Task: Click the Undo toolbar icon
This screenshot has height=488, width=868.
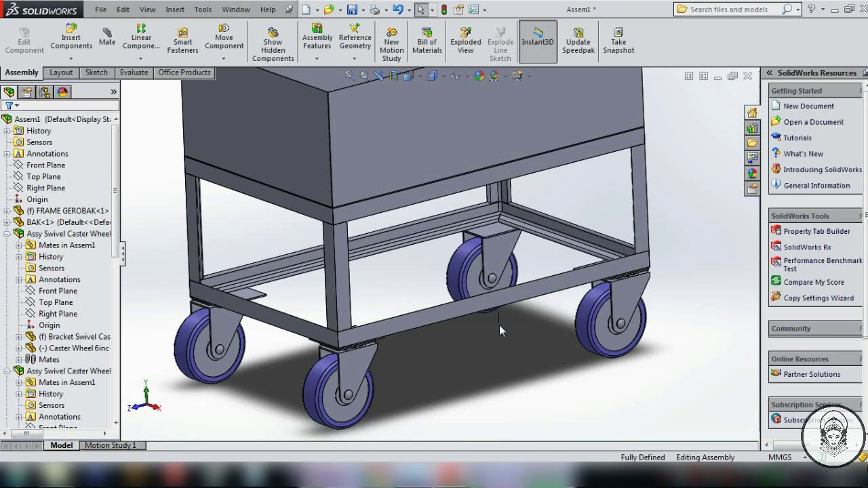Action: (x=398, y=9)
